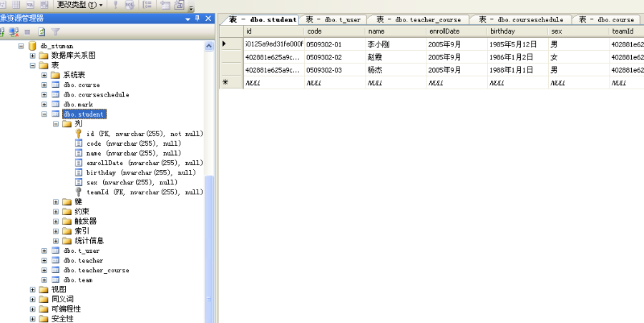Viewport: 644px width, 323px height.
Task: Select the dbo.team tree item
Action: (78, 280)
